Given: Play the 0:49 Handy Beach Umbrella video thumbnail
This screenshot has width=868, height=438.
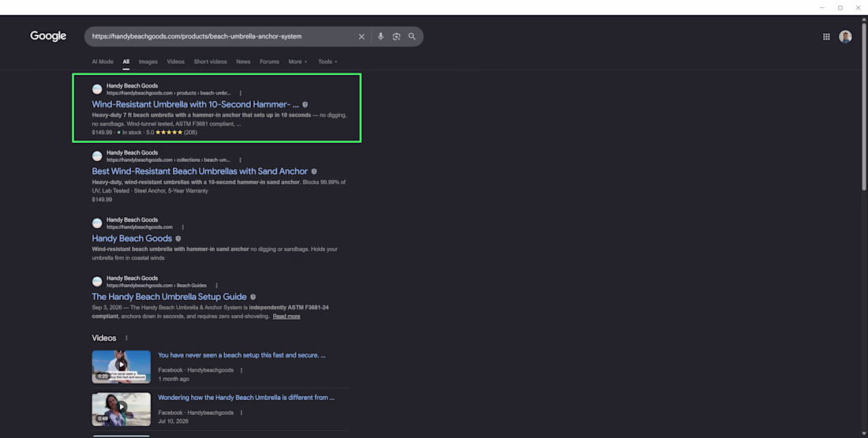Looking at the screenshot, I should pyautogui.click(x=122, y=410).
